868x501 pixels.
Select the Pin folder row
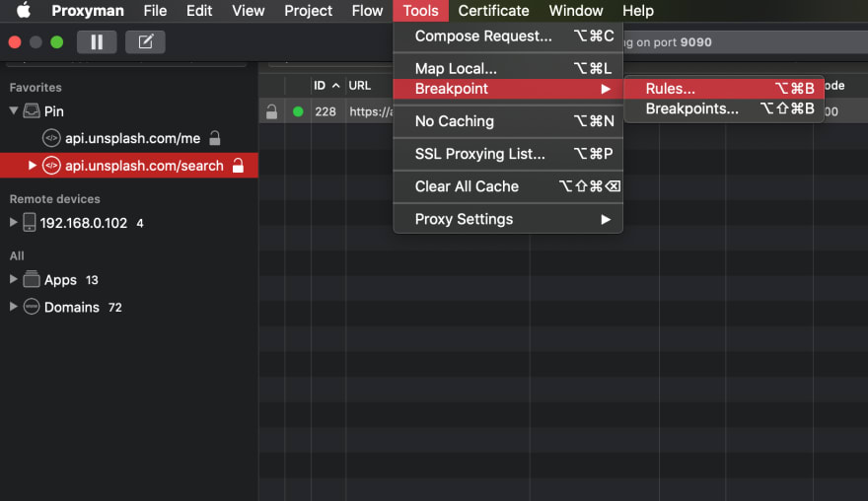point(129,111)
